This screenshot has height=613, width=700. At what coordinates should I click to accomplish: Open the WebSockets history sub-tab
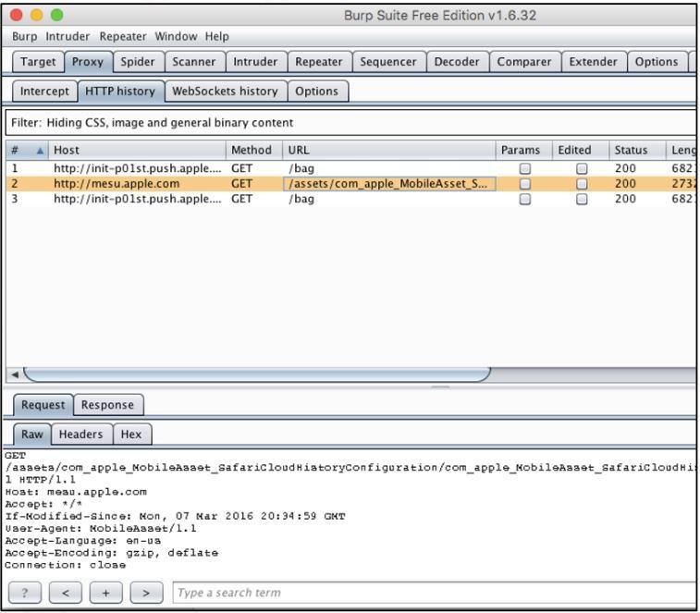pos(225,92)
